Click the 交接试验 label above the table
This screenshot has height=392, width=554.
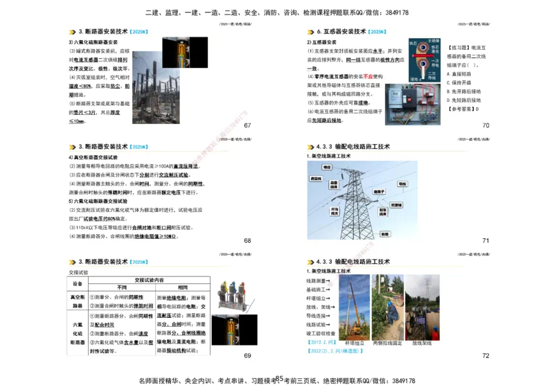pos(78,272)
